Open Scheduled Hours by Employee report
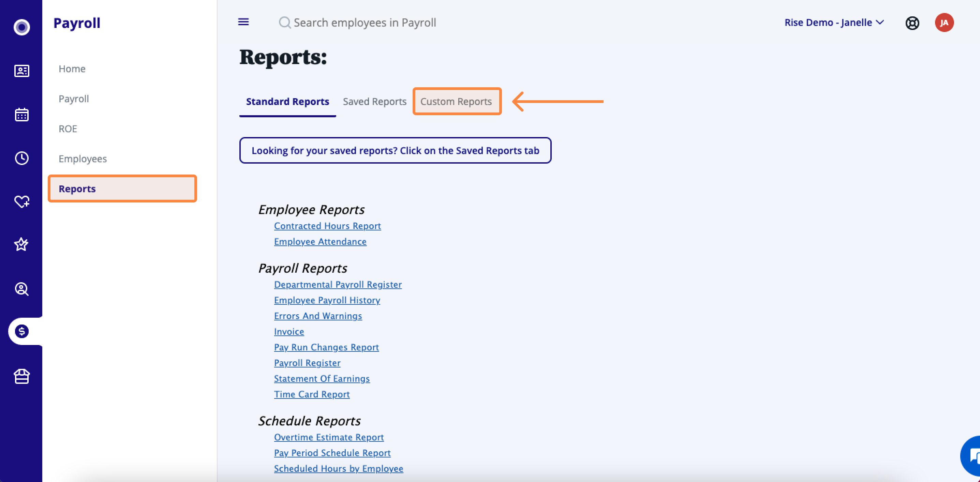This screenshot has width=980, height=482. coord(339,469)
